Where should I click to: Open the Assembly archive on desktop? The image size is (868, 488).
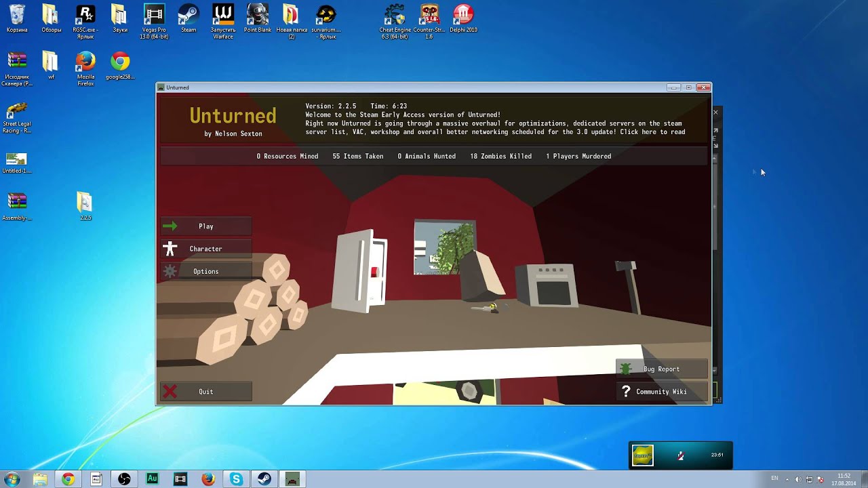[17, 207]
